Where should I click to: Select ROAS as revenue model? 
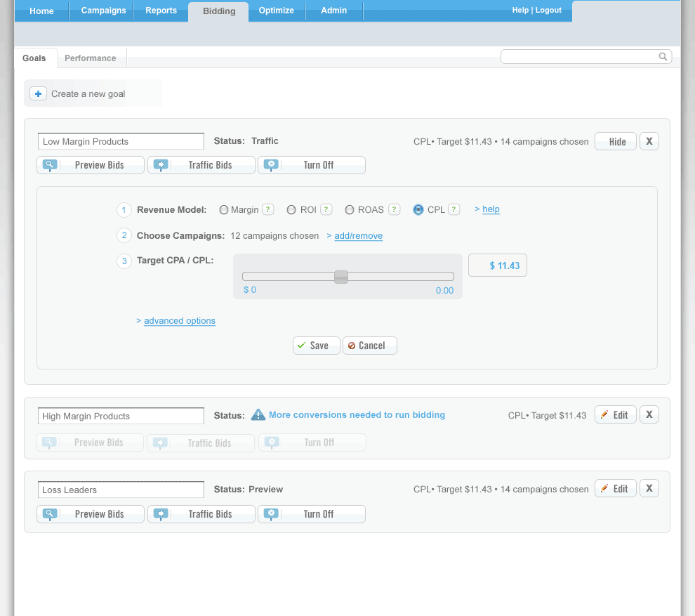350,209
